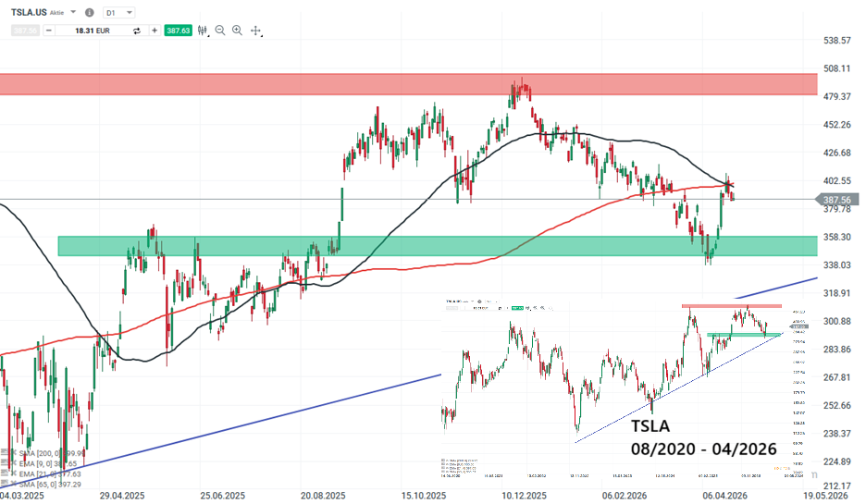Select the crosshair cursor tool
Screen dimensions: 866x504
click(255, 31)
